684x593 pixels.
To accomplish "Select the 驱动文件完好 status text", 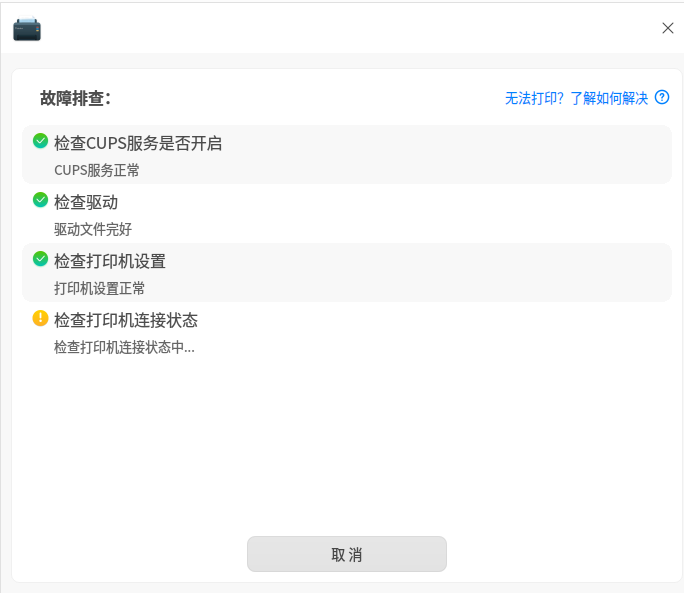I will (x=93, y=230).
